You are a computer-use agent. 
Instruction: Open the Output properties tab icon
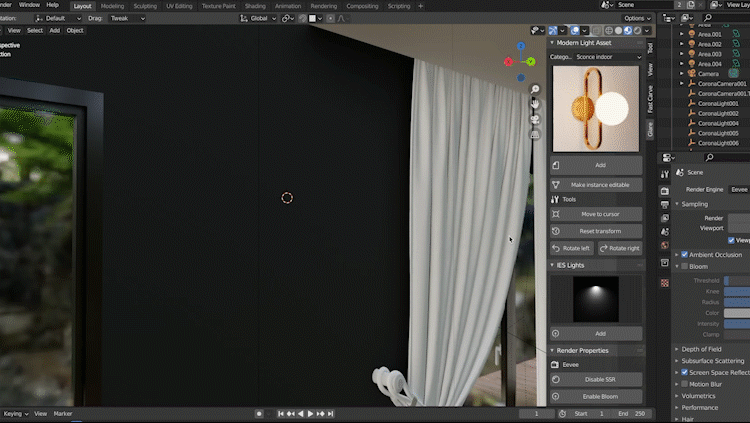(x=665, y=204)
